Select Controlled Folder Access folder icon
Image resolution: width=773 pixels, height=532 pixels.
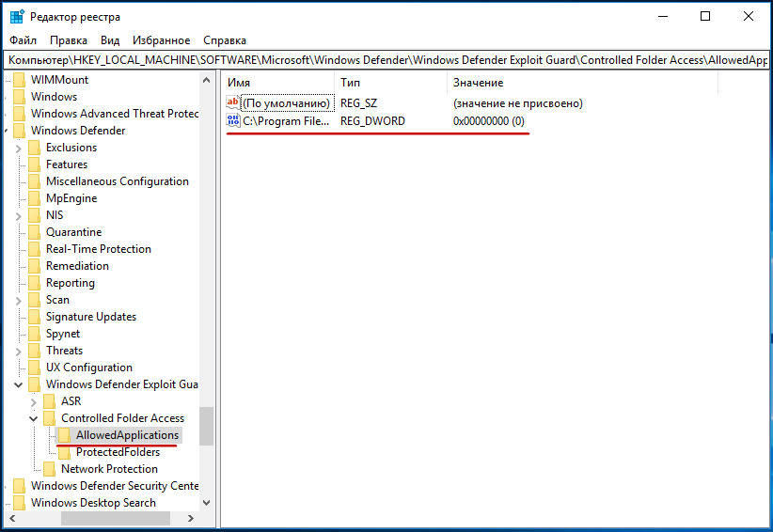(x=49, y=418)
